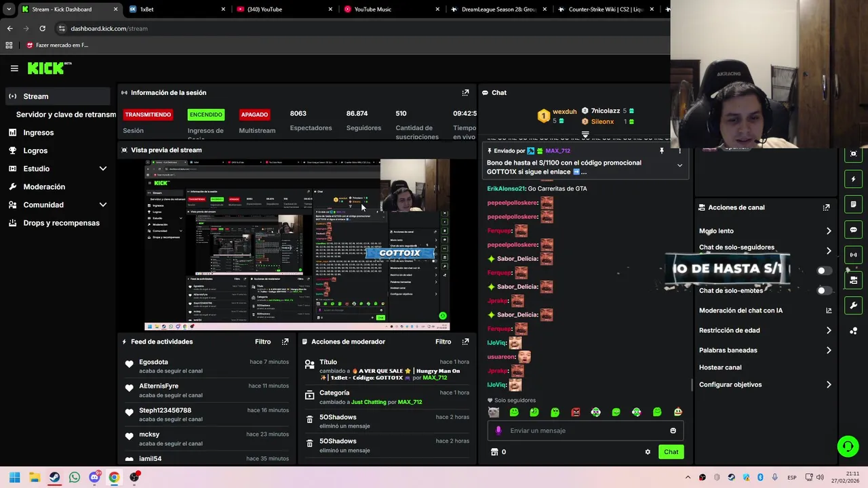
Task: Show hidden system tray icons
Action: [688, 478]
